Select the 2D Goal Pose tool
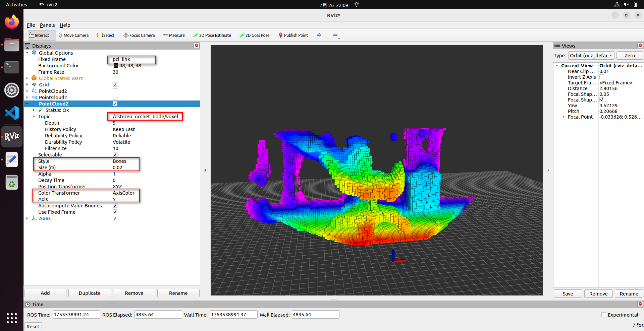Viewport: 644px width, 331px height. (x=255, y=35)
